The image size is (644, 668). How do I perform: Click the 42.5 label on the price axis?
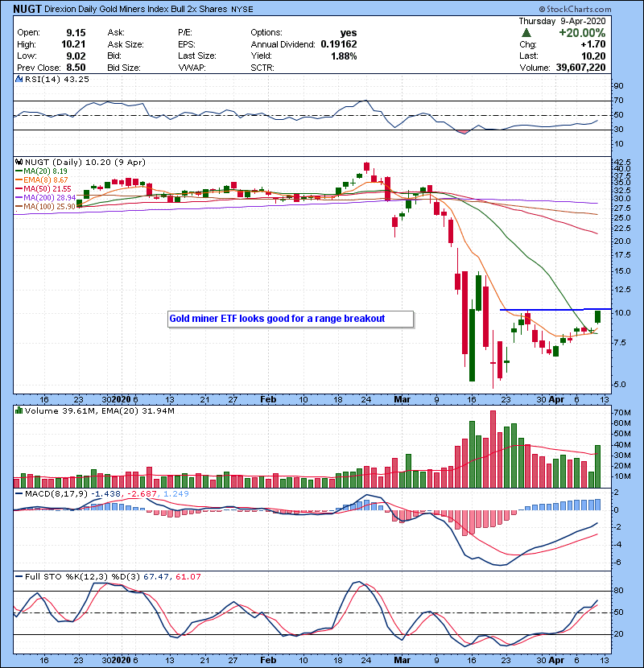click(x=621, y=162)
